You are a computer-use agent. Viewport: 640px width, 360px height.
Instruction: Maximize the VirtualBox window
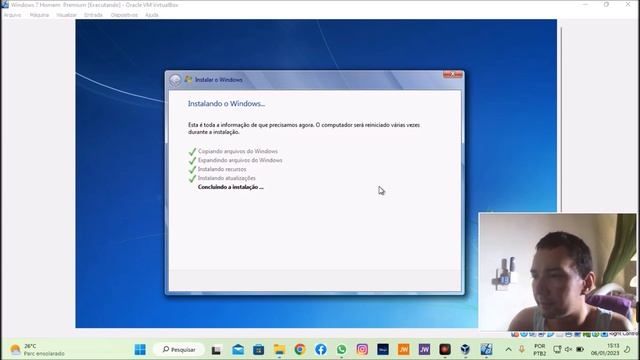coord(607,4)
